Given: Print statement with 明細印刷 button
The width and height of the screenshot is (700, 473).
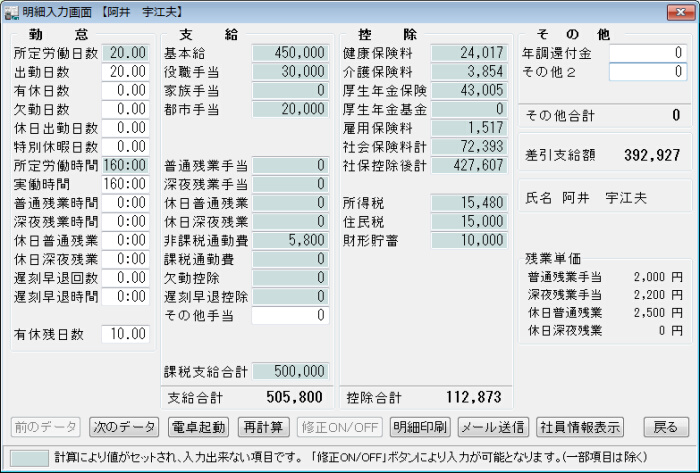Looking at the screenshot, I should (x=420, y=427).
